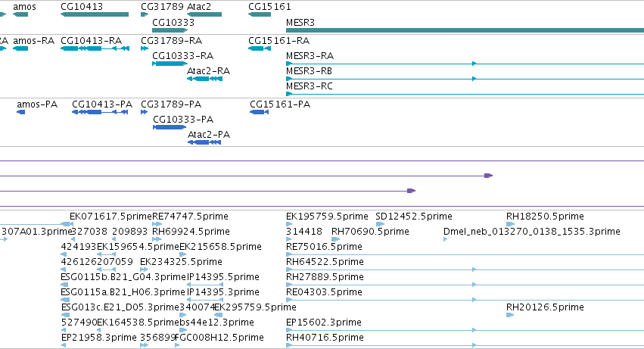This screenshot has height=349, width=644.
Task: Select EST EP21958.3prime
Action: pos(64,345)
